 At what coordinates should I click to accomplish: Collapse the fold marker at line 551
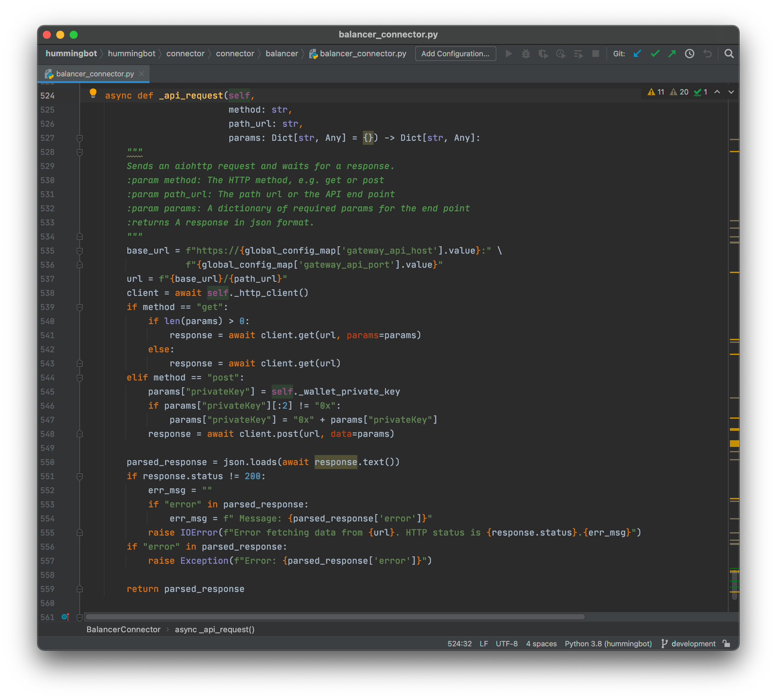(80, 476)
